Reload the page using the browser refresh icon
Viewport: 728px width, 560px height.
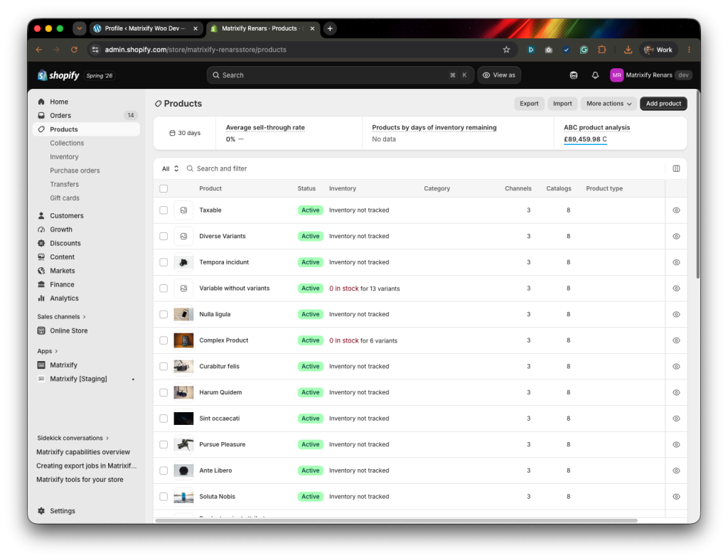(74, 50)
